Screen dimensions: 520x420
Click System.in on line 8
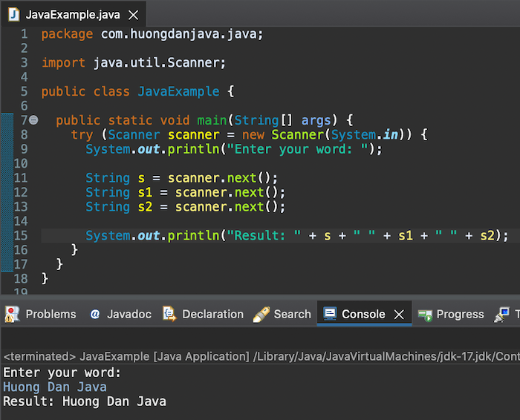[x=365, y=135]
